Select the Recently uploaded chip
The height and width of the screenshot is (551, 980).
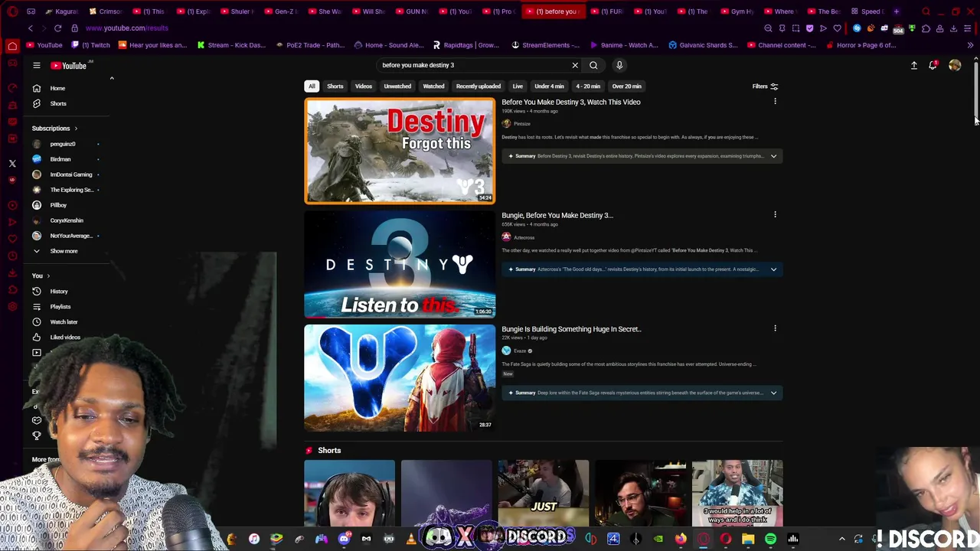(x=479, y=86)
